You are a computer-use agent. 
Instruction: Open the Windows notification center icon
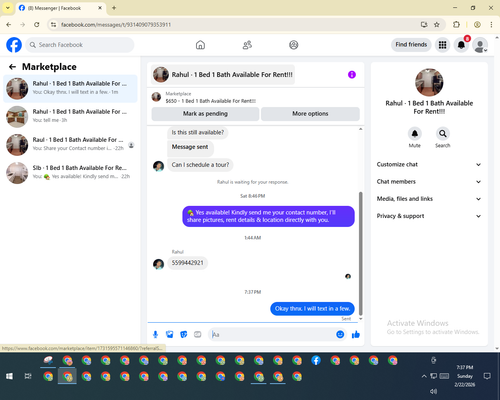[487, 376]
